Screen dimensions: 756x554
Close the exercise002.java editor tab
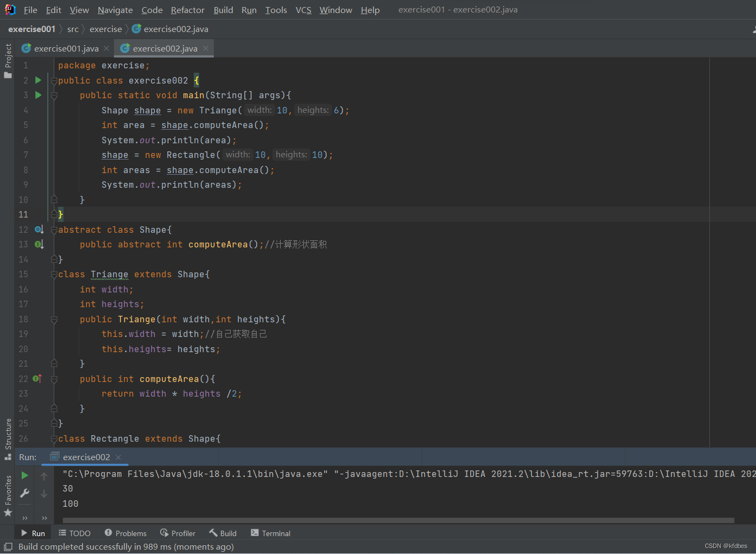(206, 48)
